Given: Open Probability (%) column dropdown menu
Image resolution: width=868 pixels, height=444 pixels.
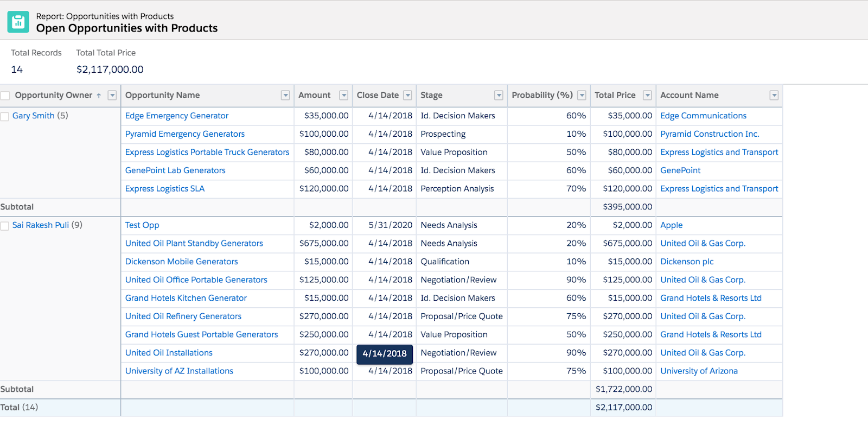Looking at the screenshot, I should pos(582,96).
